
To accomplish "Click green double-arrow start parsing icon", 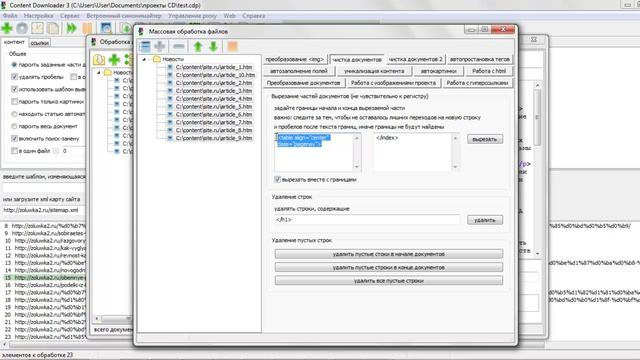I will (71, 28).
